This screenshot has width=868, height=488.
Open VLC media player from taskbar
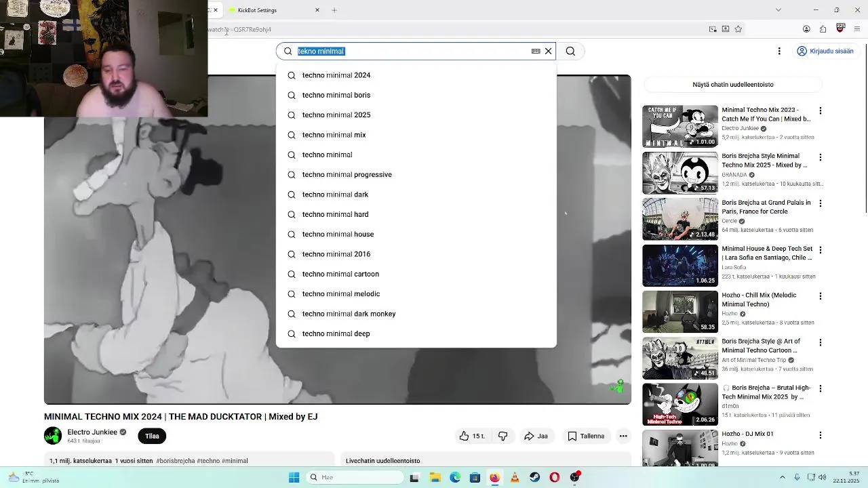tap(515, 477)
